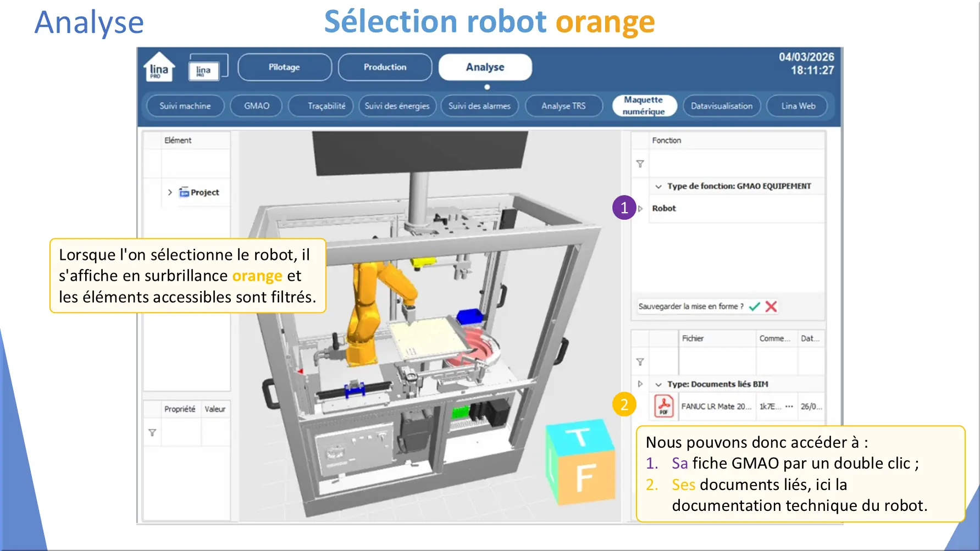Expand the Robot row triangle
This screenshot has width=980, height=551.
[x=640, y=209]
